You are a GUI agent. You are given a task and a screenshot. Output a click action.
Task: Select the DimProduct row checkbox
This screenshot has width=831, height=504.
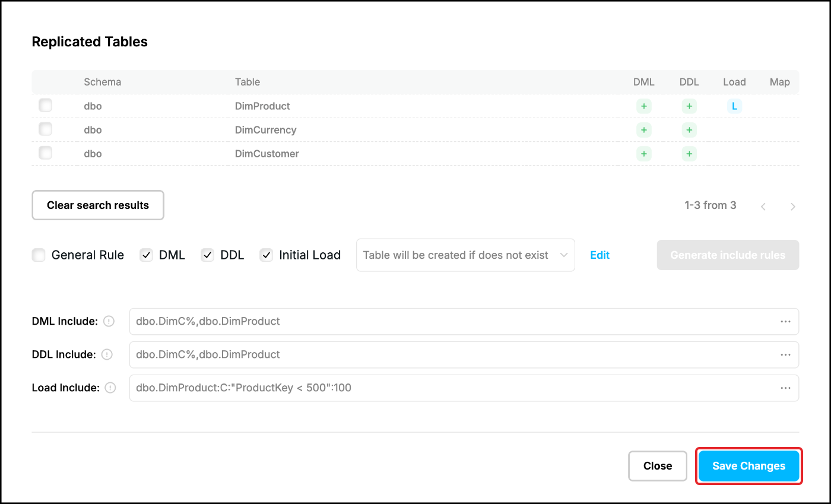click(x=45, y=106)
